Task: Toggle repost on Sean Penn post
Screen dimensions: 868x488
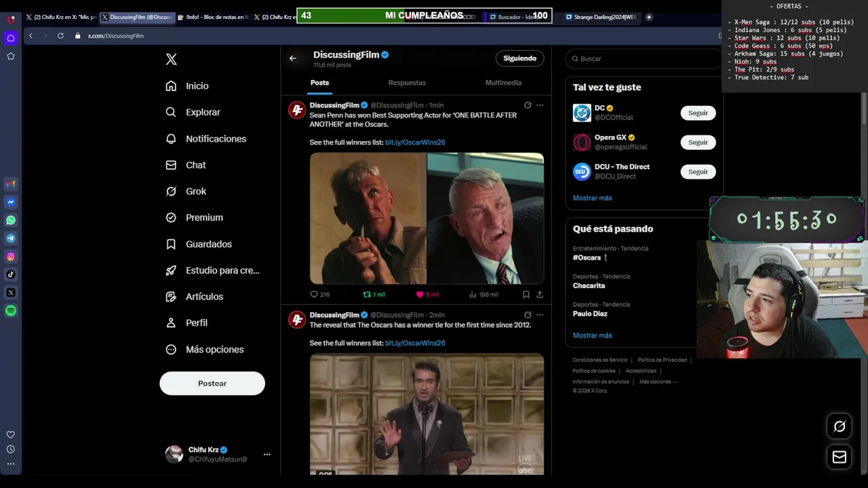Action: pos(374,295)
